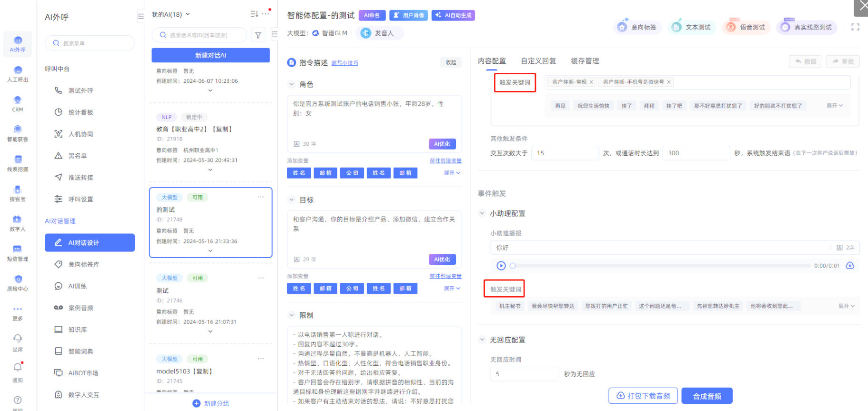Remove the 客户挂断-常规 keyword tag
This screenshot has height=411, width=868.
pyautogui.click(x=591, y=82)
